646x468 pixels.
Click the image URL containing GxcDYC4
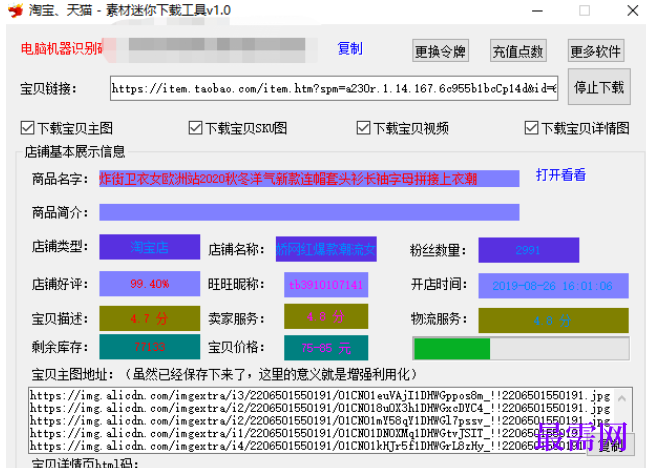click(x=320, y=408)
